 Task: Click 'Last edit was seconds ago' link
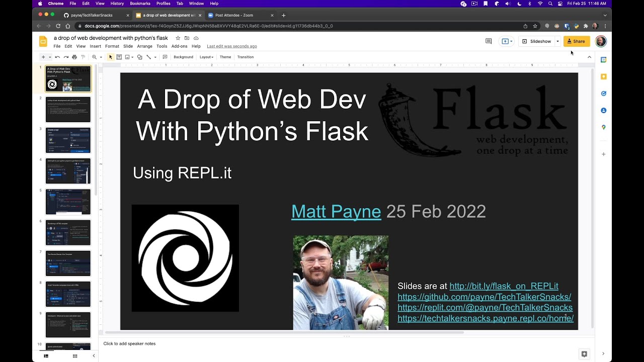pyautogui.click(x=232, y=46)
